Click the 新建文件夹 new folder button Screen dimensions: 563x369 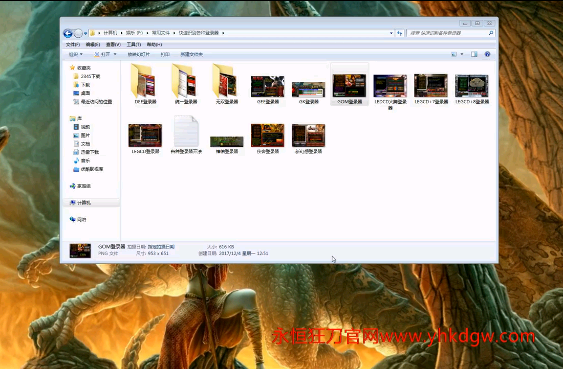[191, 54]
